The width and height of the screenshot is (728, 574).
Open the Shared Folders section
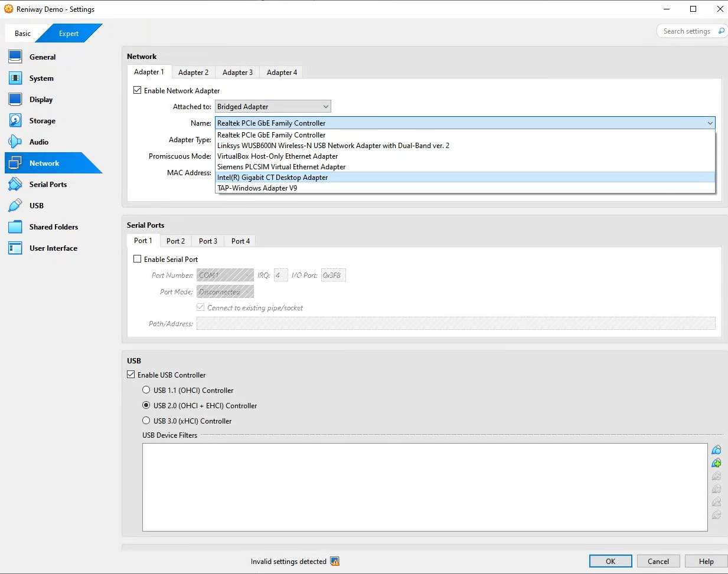[x=53, y=227]
